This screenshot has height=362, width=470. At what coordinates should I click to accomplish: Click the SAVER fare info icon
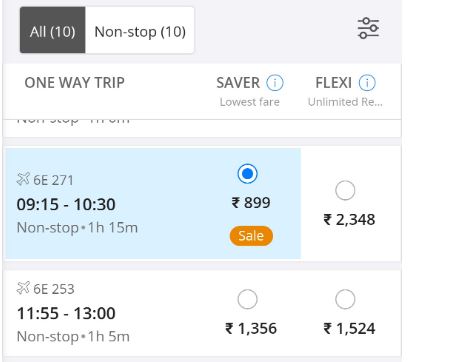pos(275,83)
